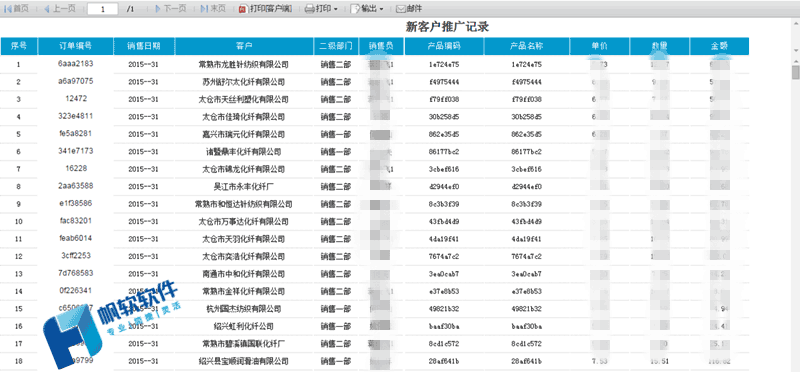Click order number 3cff2253
This screenshot has height=372, width=800.
click(76, 256)
